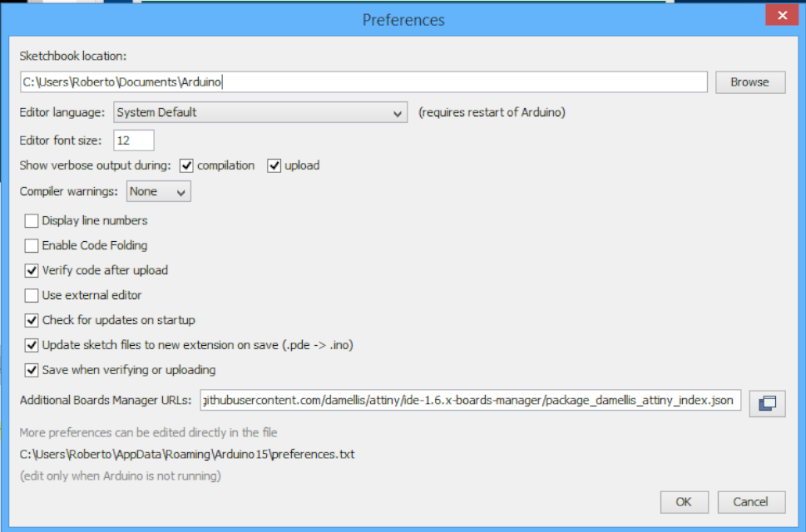Enable Display line numbers

(x=31, y=220)
